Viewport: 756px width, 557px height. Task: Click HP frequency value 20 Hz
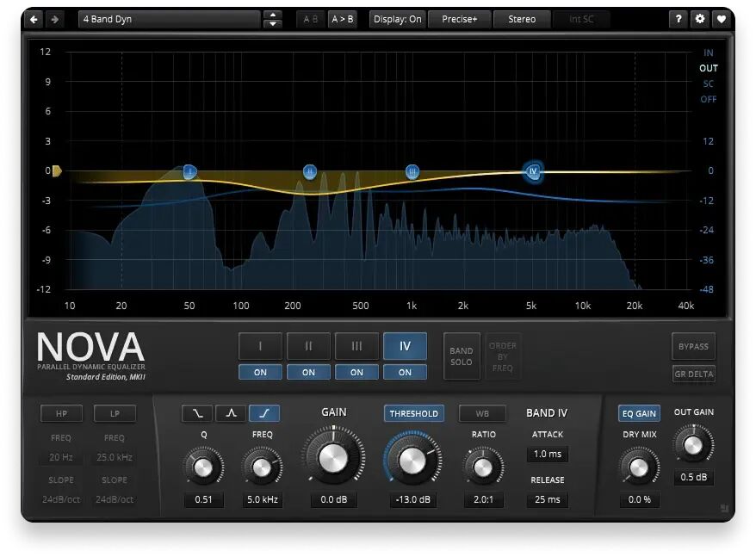[61, 457]
